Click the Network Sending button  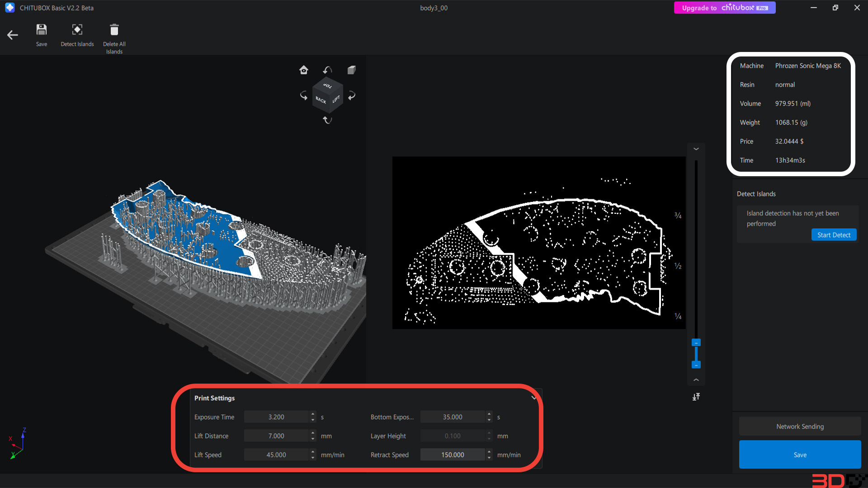tap(800, 427)
